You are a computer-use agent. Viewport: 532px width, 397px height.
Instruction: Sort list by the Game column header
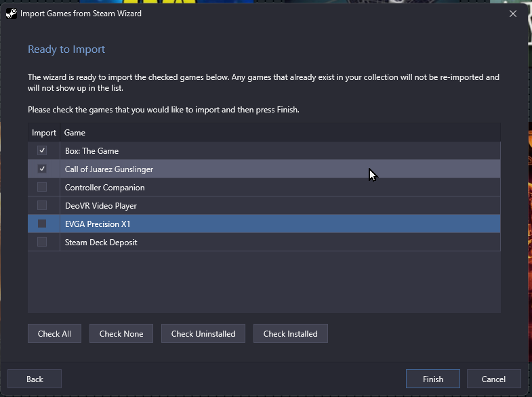point(75,133)
